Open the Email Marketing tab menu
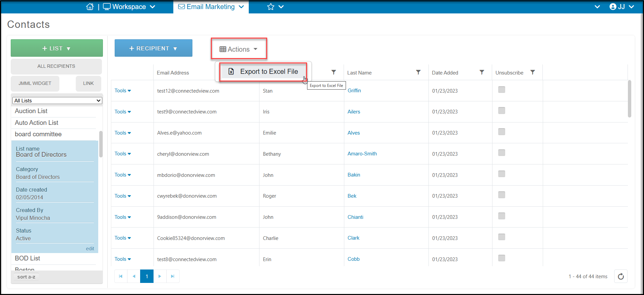 tap(211, 7)
